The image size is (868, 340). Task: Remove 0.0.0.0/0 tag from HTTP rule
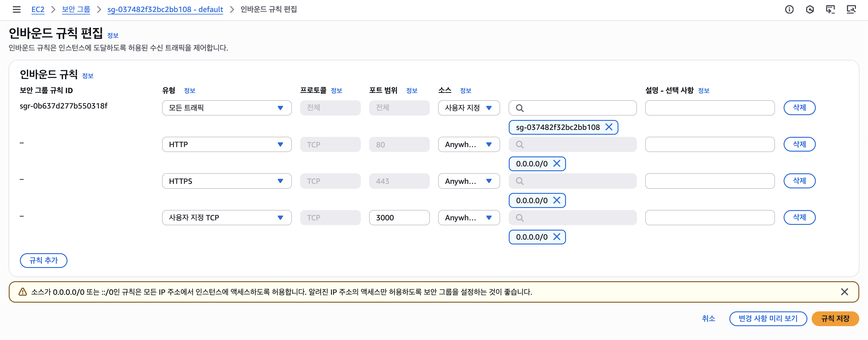pos(557,163)
